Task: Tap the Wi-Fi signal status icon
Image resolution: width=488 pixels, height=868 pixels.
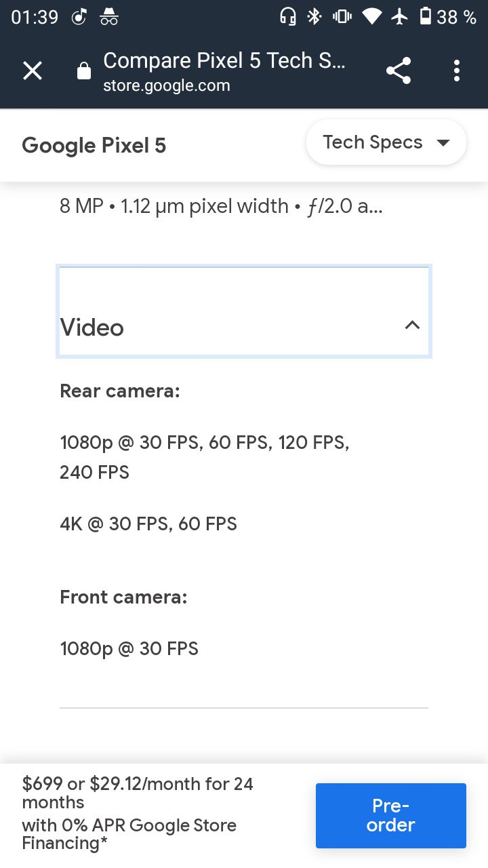Action: (371, 17)
